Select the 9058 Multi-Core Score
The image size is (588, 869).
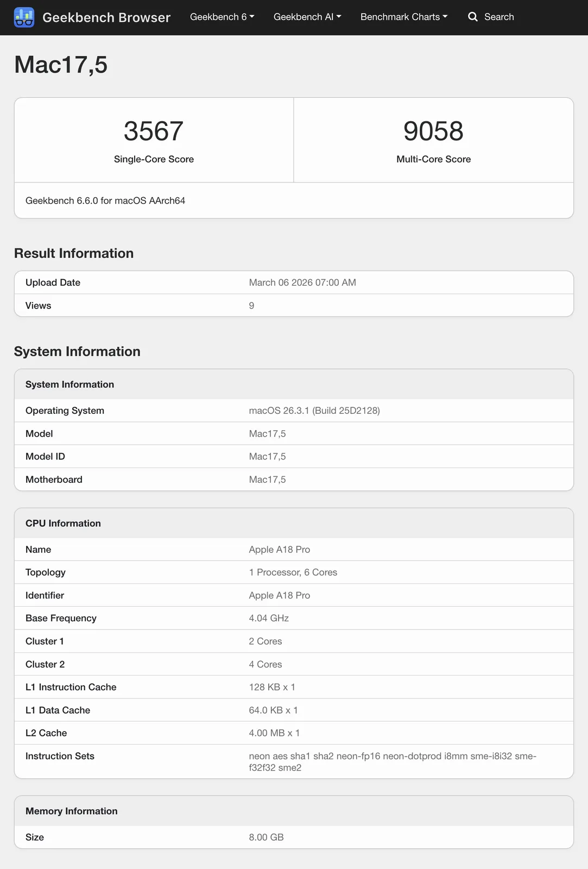coord(433,131)
